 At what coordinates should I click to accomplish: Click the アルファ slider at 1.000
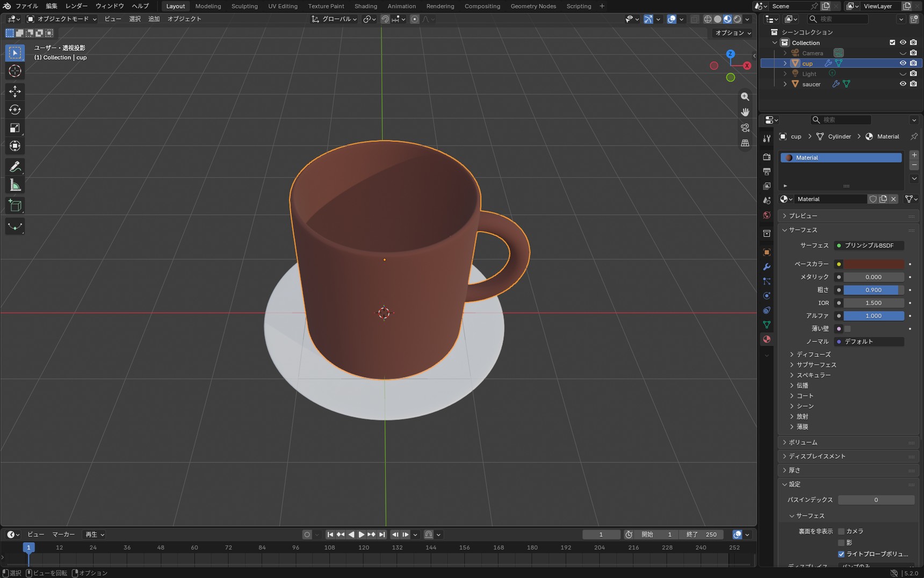click(874, 316)
